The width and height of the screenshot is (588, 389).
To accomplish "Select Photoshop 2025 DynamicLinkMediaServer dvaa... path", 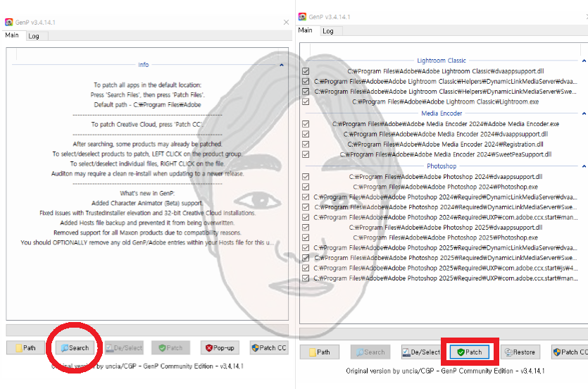I will [446, 247].
